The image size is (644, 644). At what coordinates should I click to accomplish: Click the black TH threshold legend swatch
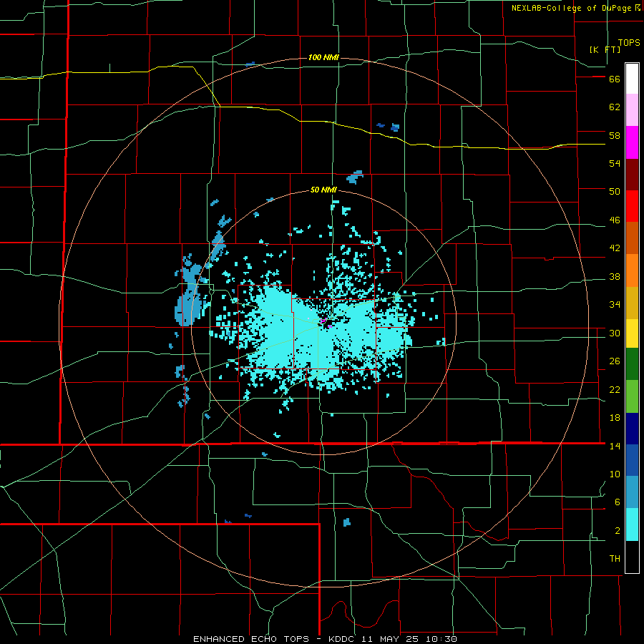pos(632,557)
